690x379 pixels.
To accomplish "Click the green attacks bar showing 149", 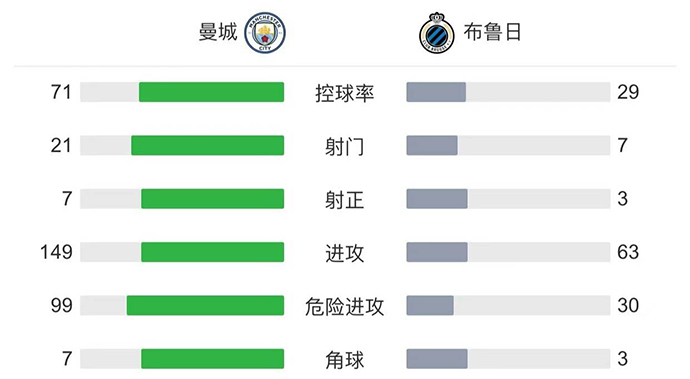I will (x=213, y=252).
